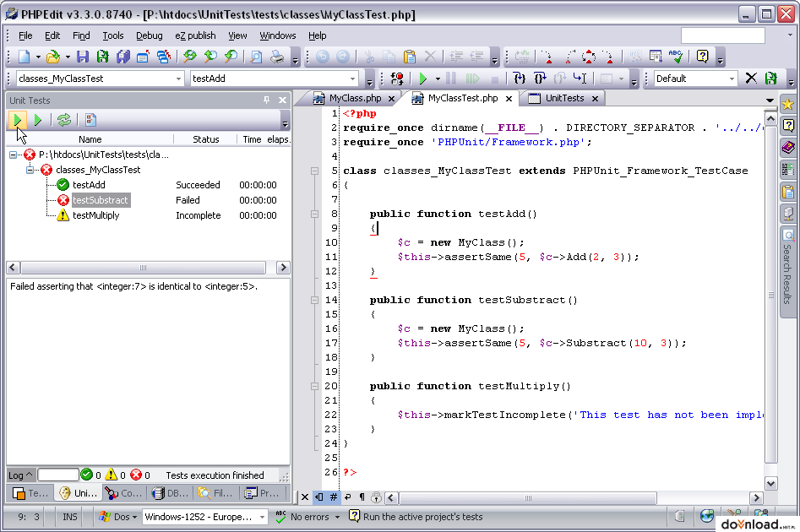Viewport: 800px width, 532px height.
Task: Toggle word wrap in editor bottom bar
Action: click(348, 497)
